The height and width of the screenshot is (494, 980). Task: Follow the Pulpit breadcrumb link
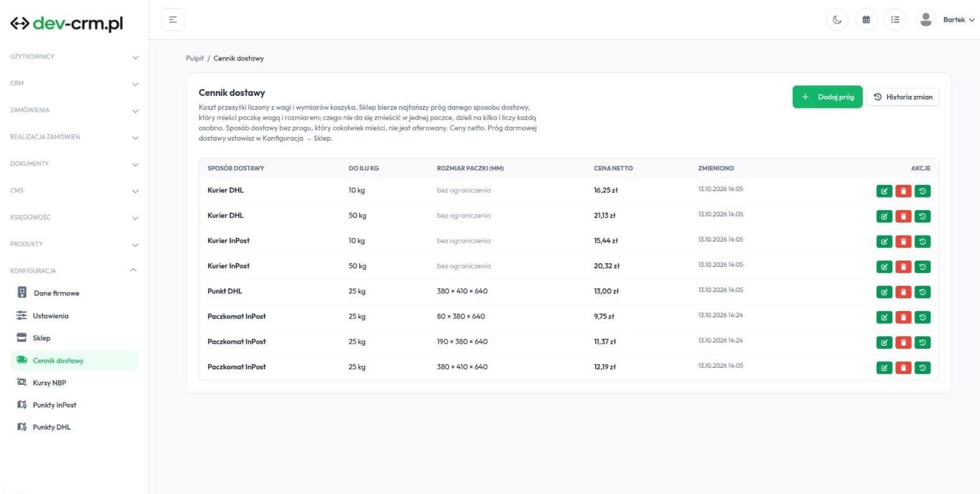[195, 59]
